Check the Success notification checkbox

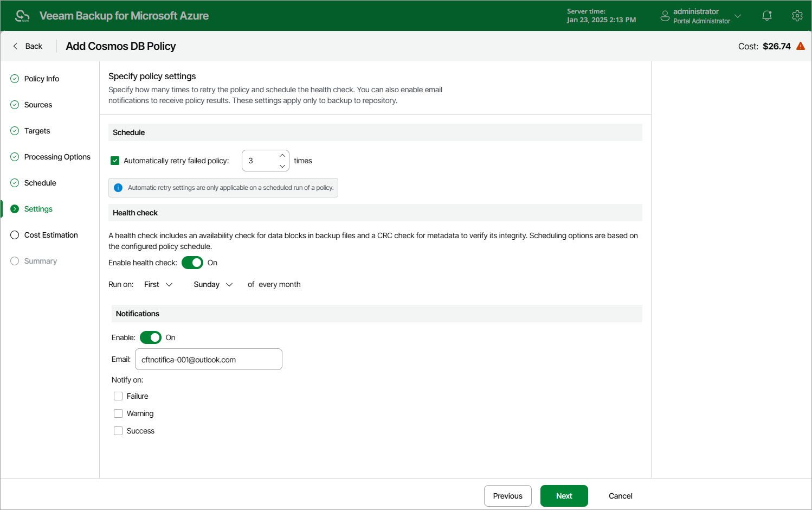[118, 431]
